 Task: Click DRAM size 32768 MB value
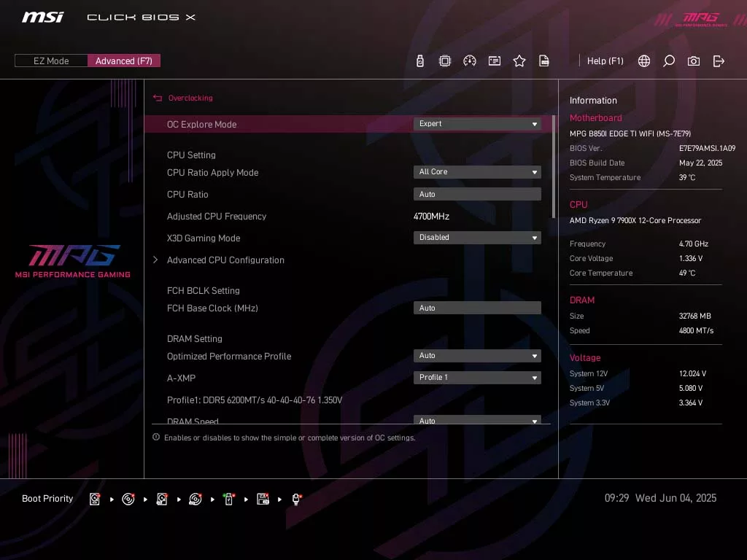(x=694, y=316)
